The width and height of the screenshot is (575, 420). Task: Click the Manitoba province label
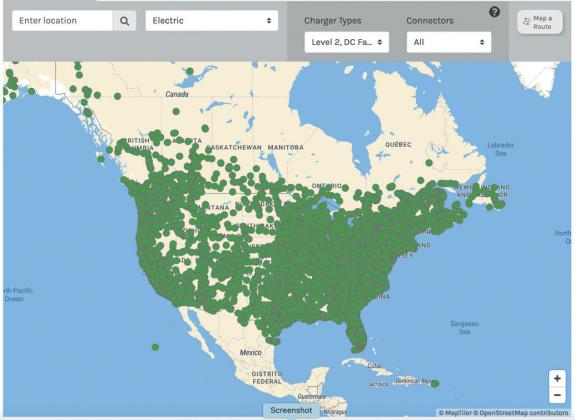pos(285,147)
